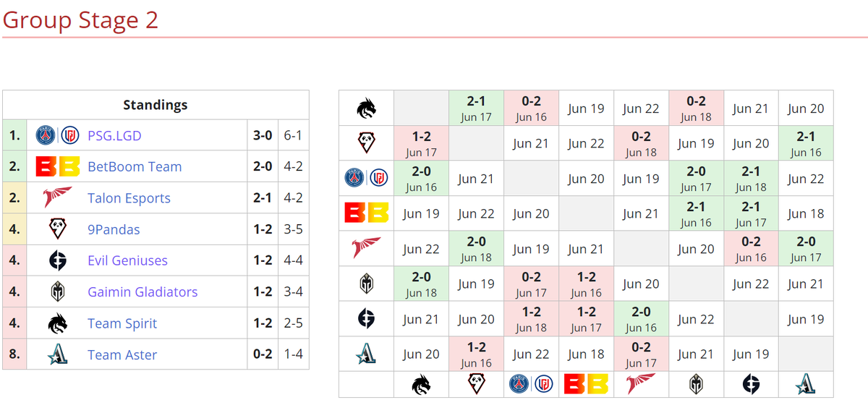Open the Team Spirit link in standings
The image size is (868, 413).
(122, 323)
